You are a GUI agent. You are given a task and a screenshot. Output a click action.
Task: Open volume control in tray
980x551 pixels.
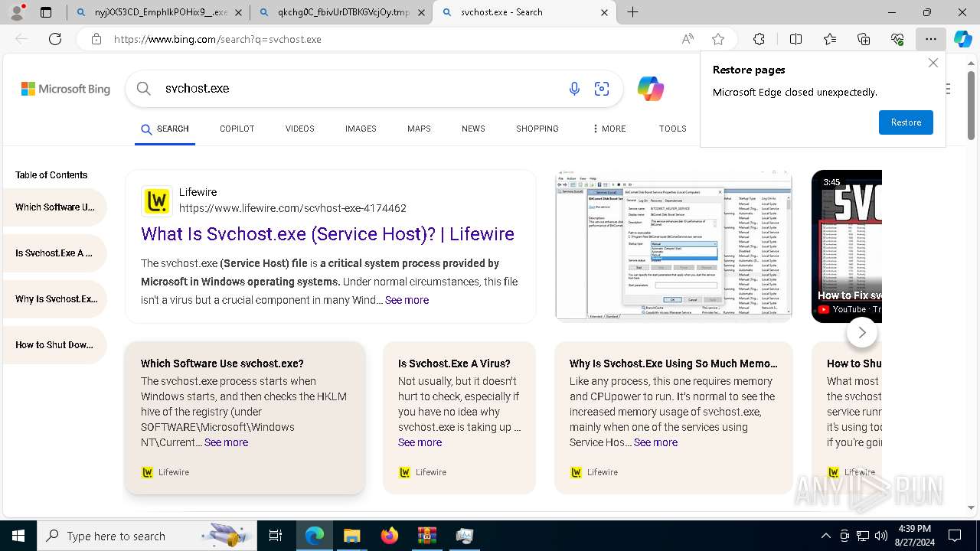(880, 536)
